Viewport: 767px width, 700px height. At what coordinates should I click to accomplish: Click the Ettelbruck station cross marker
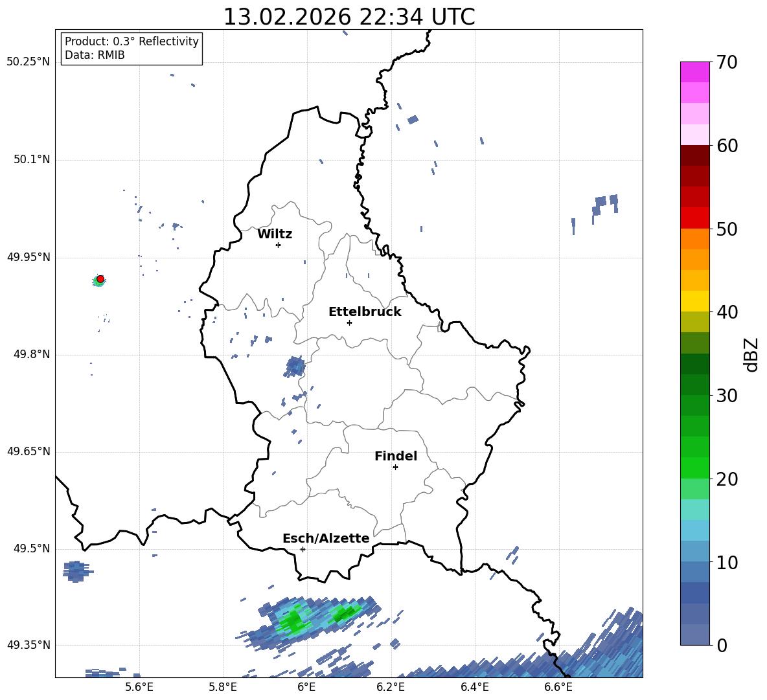tap(349, 322)
